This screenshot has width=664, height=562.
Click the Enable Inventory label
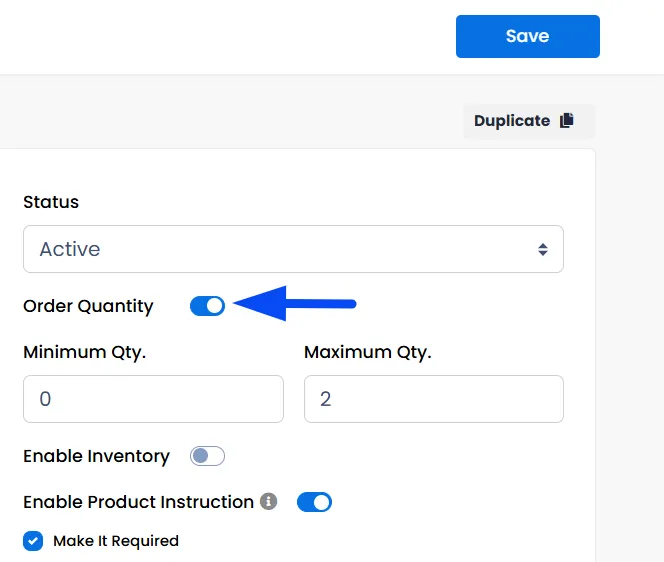click(97, 456)
